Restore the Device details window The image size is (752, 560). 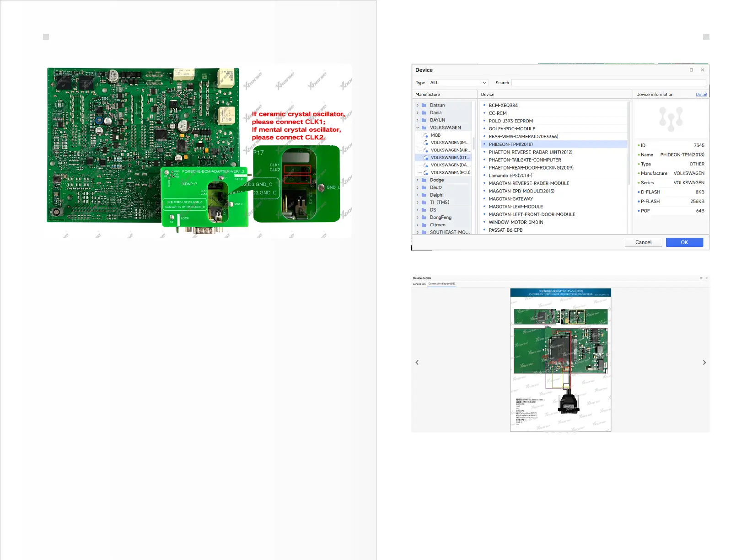(701, 278)
